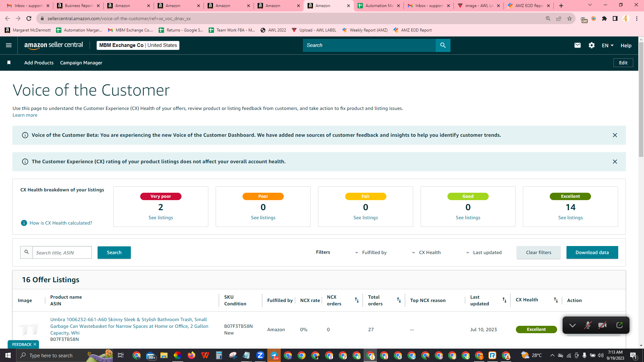This screenshot has width=644, height=362.
Task: Click the magnifier icon beside Search title, ASIN
Action: (x=26, y=252)
